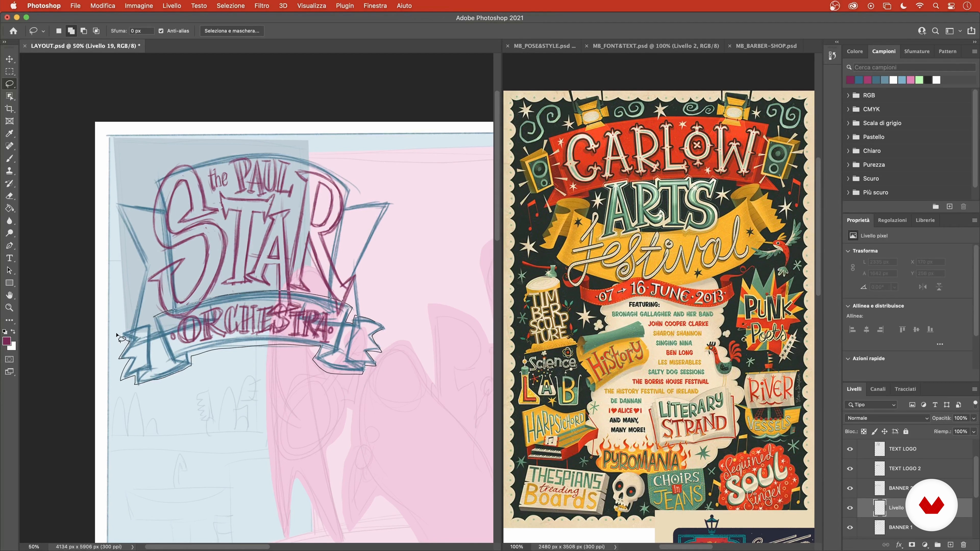Open the Opacità value dropdown arrow
Image resolution: width=980 pixels, height=551 pixels.
coord(974,418)
